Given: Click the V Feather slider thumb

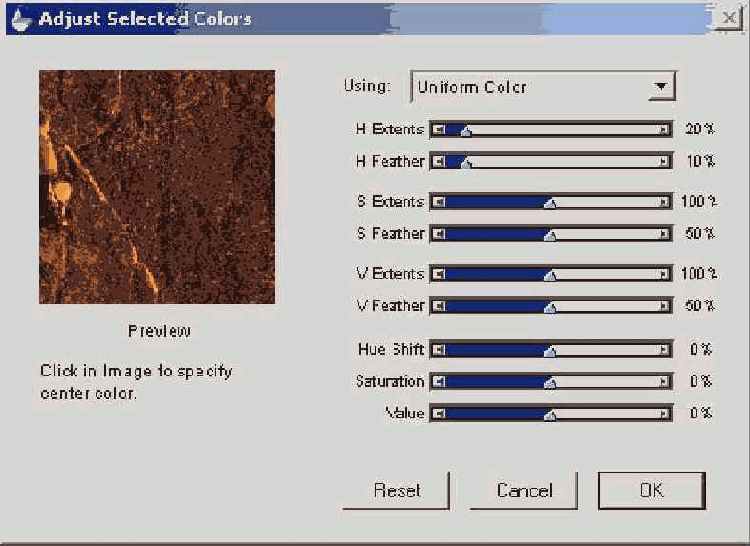Looking at the screenshot, I should [550, 307].
